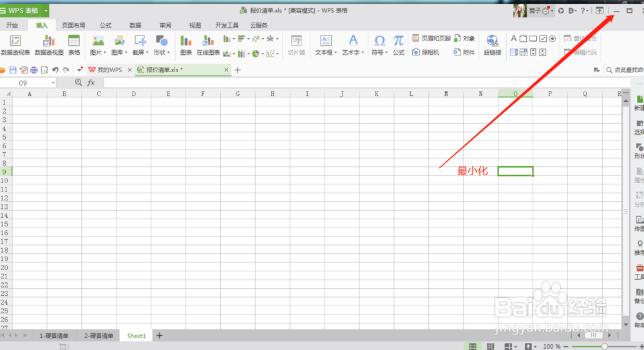Image resolution: width=644 pixels, height=350 pixels.
Task: Insert a label form control (A)
Action: tap(513, 38)
